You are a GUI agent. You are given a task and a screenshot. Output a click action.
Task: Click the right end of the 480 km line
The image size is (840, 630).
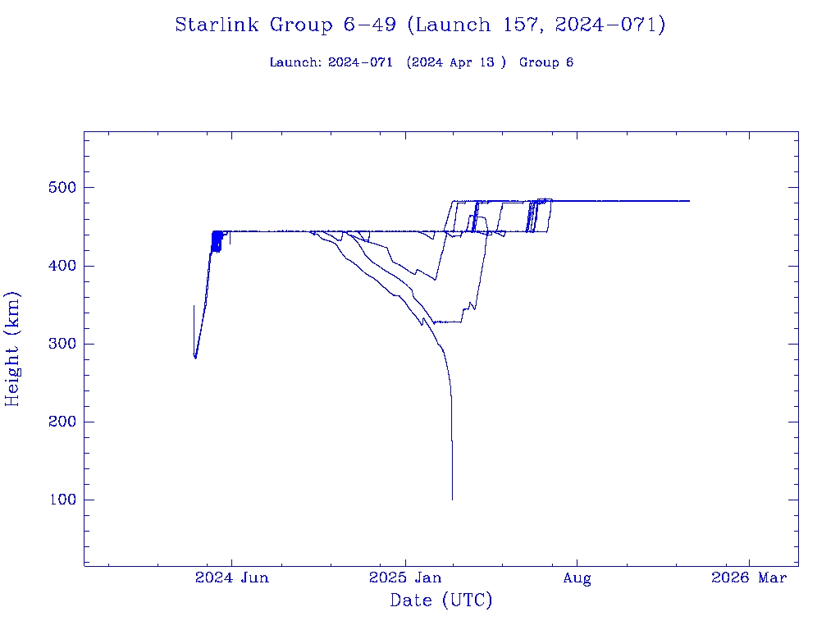(688, 201)
